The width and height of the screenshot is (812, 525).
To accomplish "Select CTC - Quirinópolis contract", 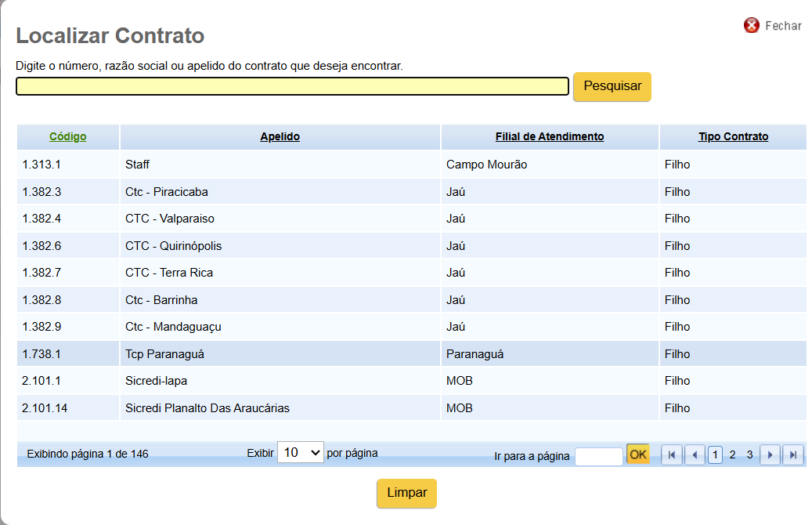I will (x=174, y=246).
